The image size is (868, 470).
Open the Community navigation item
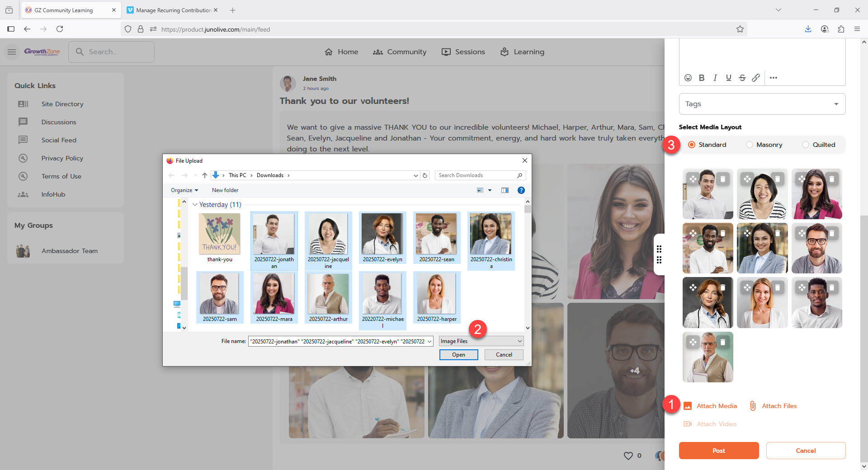(400, 52)
